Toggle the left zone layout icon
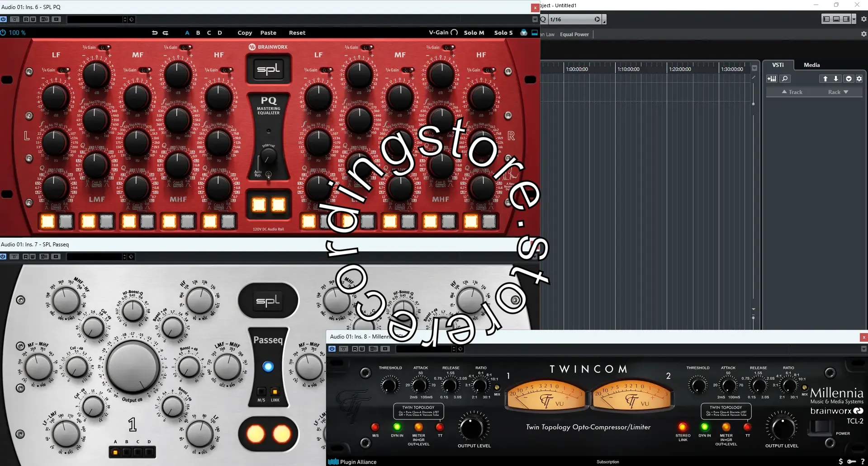The width and height of the screenshot is (868, 466). coord(826,19)
